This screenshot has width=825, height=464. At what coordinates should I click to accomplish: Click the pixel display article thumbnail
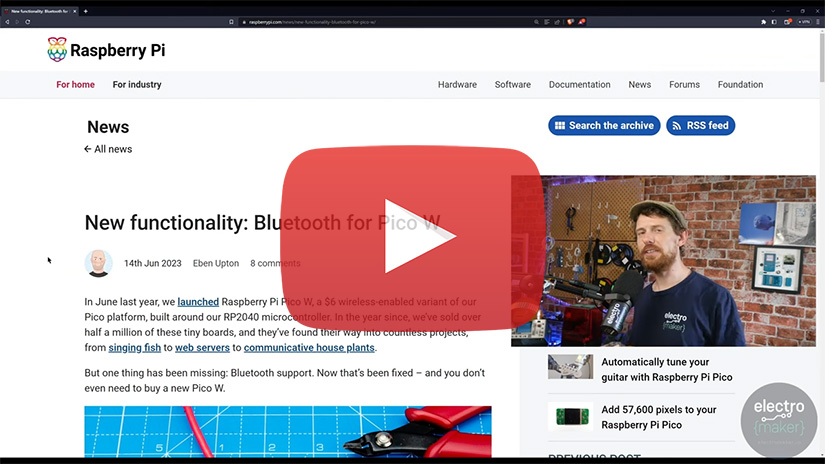pyautogui.click(x=570, y=417)
